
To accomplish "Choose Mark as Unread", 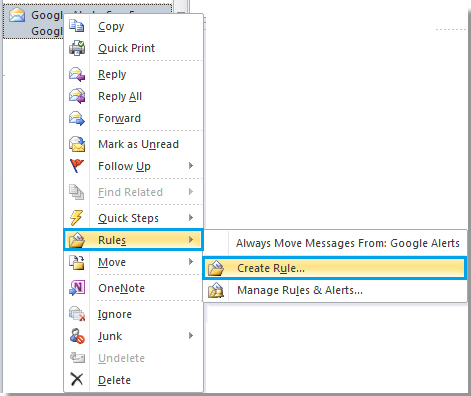I will pos(133,144).
